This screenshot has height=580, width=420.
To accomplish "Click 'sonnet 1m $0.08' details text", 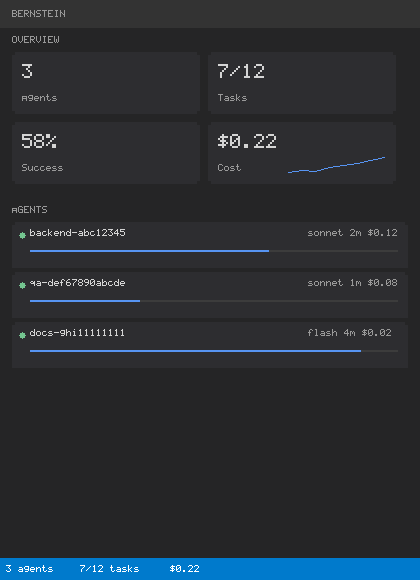I will pyautogui.click(x=352, y=283).
